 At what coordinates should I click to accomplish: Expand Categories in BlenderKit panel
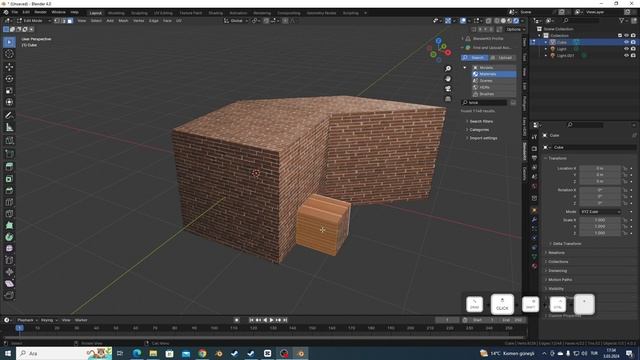point(479,130)
